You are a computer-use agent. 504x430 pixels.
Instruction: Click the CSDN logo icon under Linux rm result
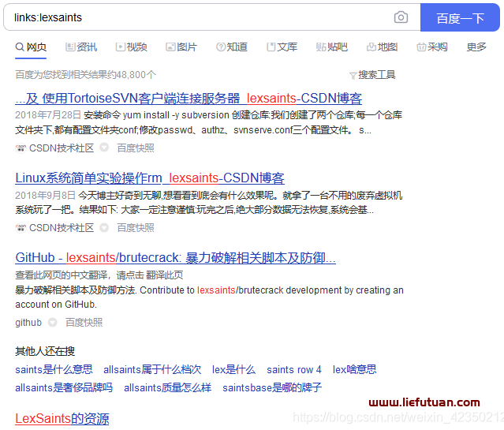pyautogui.click(x=21, y=228)
